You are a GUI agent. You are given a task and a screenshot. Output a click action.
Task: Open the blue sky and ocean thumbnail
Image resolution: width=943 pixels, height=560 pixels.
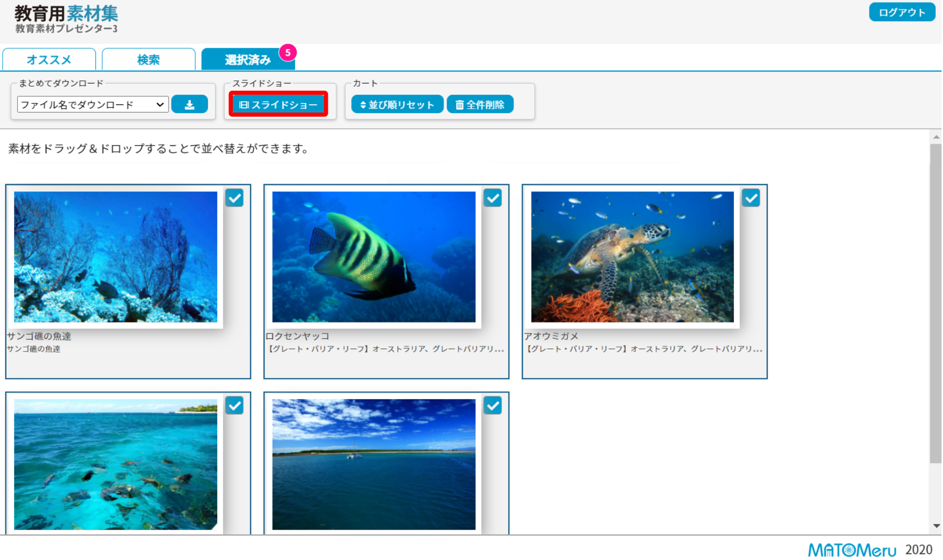374,464
